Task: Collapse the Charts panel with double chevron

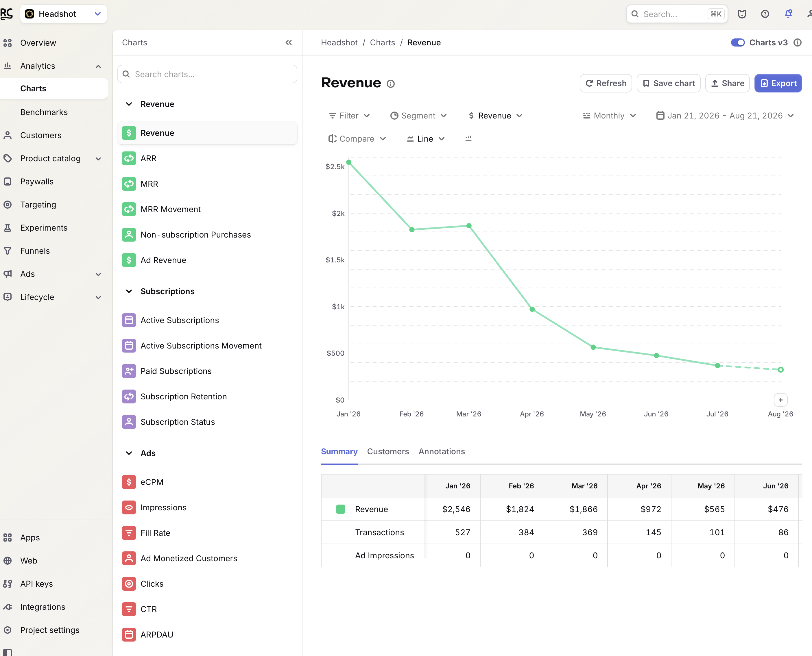Action: [x=288, y=42]
